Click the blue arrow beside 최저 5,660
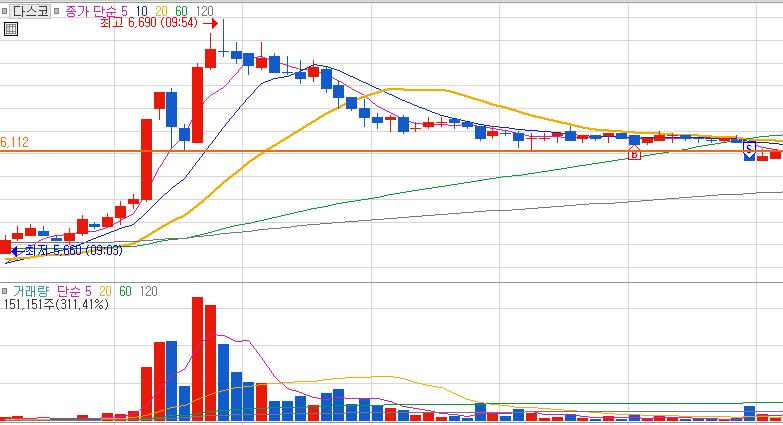 coord(17,251)
